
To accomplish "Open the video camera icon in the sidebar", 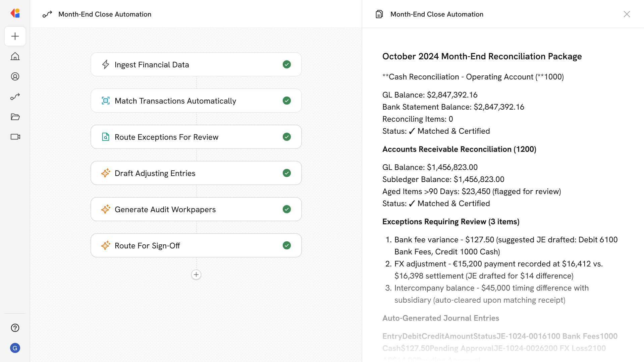I will [15, 137].
